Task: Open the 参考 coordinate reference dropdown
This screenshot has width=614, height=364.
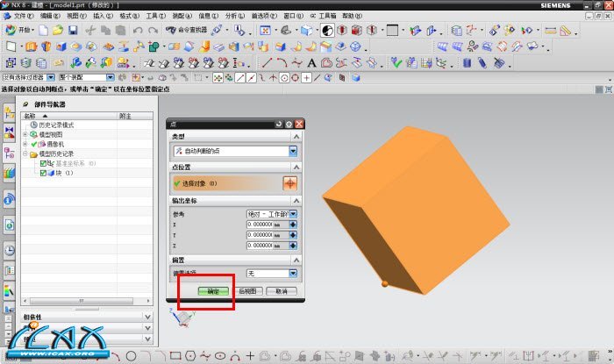Action: [x=293, y=213]
